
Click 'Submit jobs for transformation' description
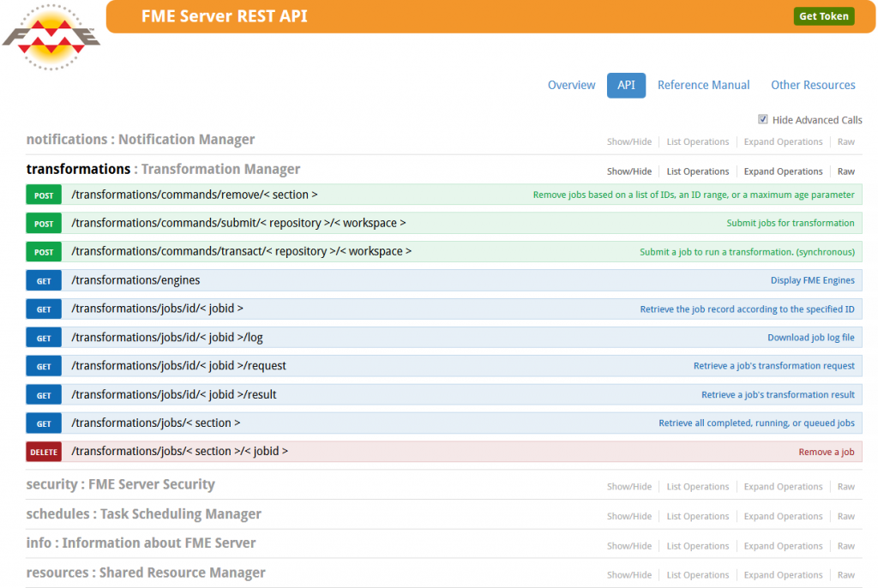coord(790,223)
